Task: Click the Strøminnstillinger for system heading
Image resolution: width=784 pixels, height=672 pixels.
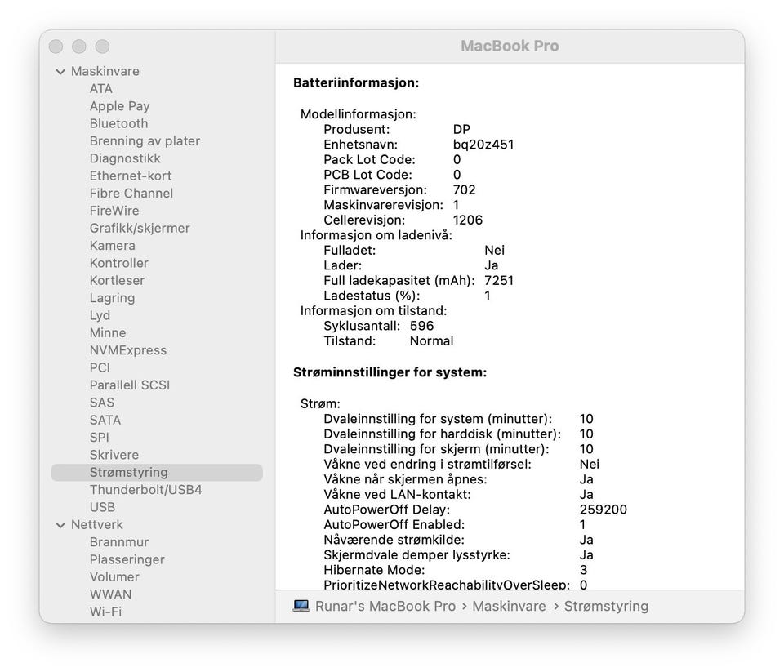Action: click(x=390, y=372)
